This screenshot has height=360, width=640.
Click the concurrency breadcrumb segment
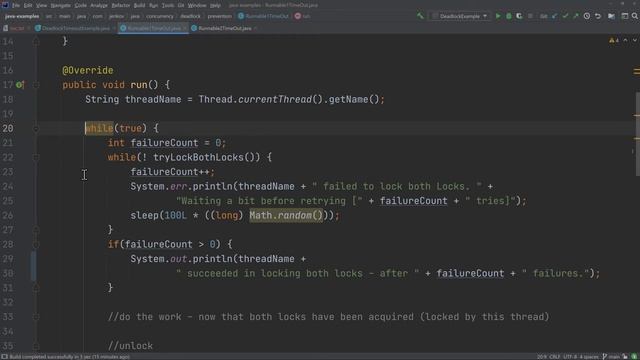160,16
